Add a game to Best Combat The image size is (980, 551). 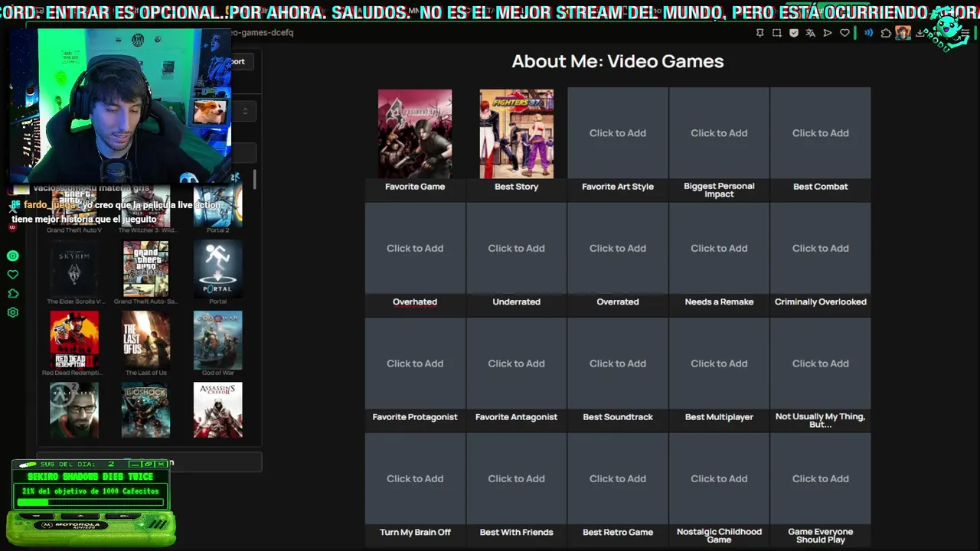[x=820, y=133]
